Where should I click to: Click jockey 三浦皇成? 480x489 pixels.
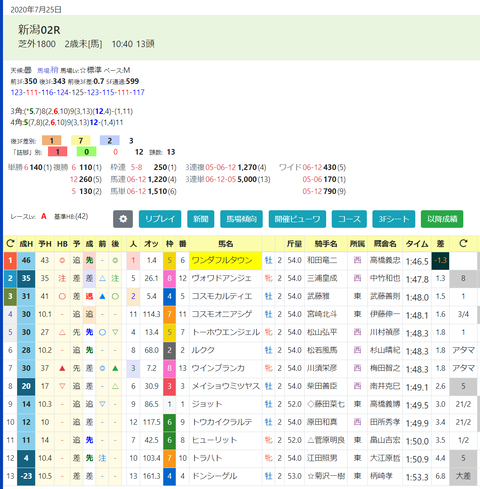(x=322, y=278)
